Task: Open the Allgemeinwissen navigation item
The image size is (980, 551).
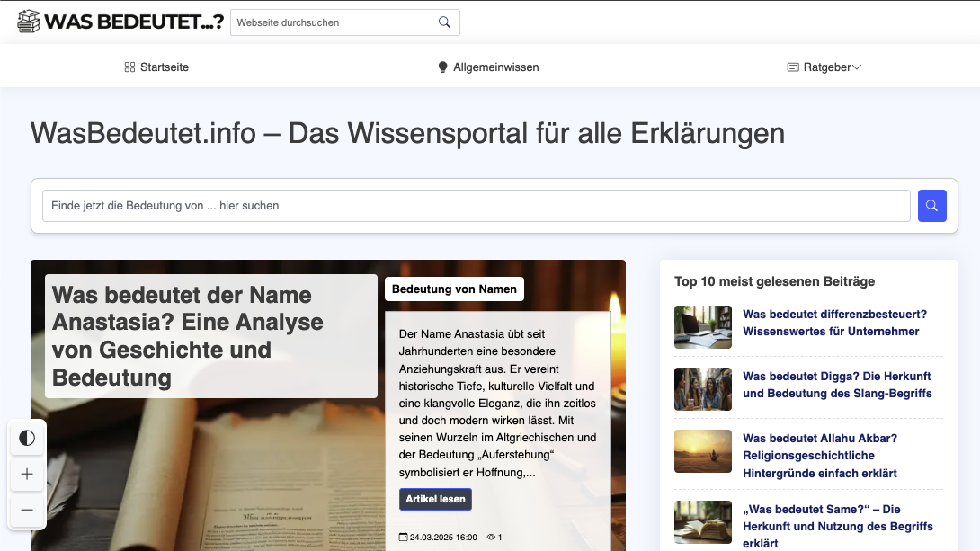Action: pyautogui.click(x=495, y=67)
